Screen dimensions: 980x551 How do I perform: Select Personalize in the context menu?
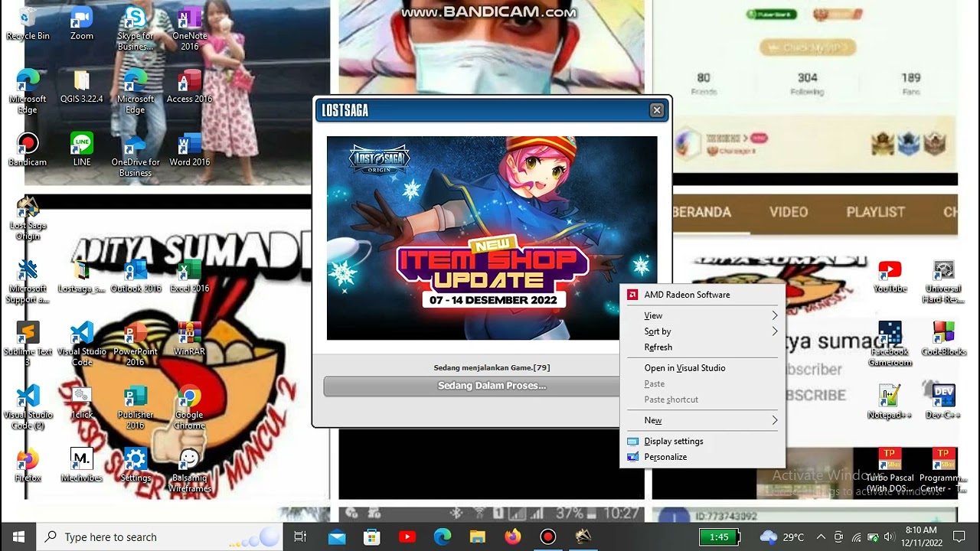[x=702, y=457]
